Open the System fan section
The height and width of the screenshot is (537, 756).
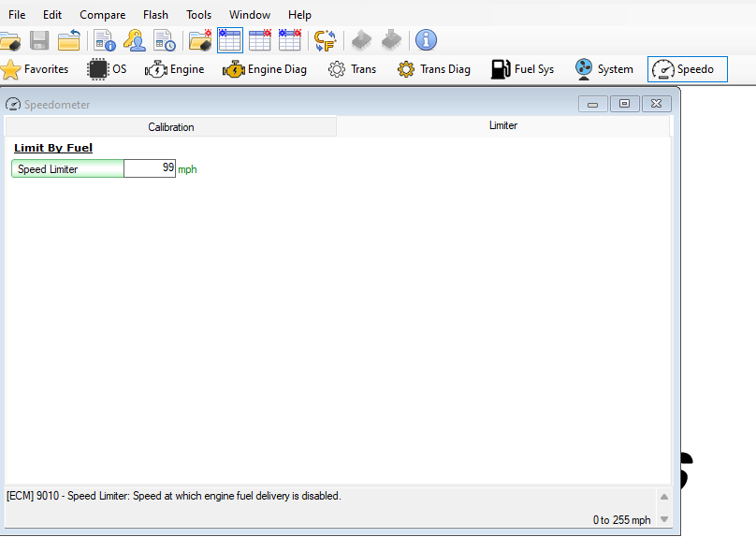pos(604,69)
